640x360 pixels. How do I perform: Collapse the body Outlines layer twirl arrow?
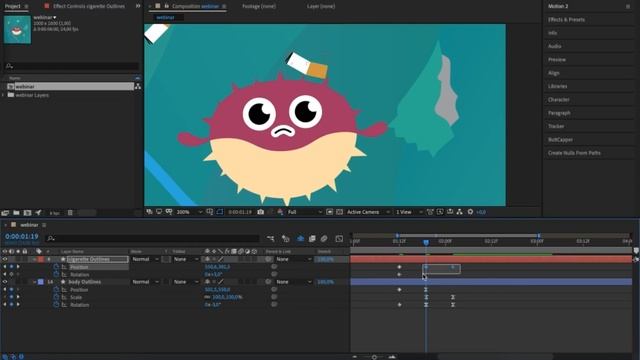(34, 282)
